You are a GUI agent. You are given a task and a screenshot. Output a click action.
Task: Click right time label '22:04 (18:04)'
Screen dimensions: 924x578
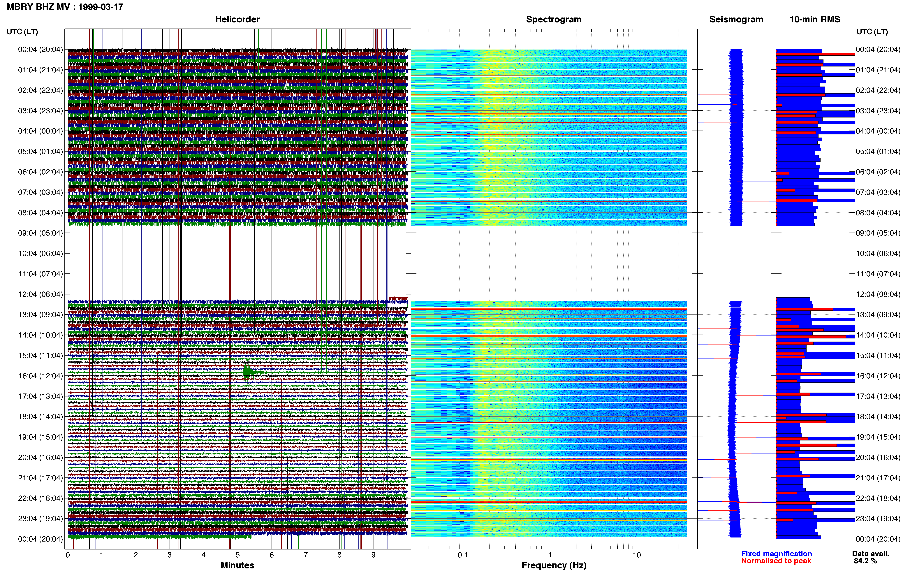[x=878, y=498]
